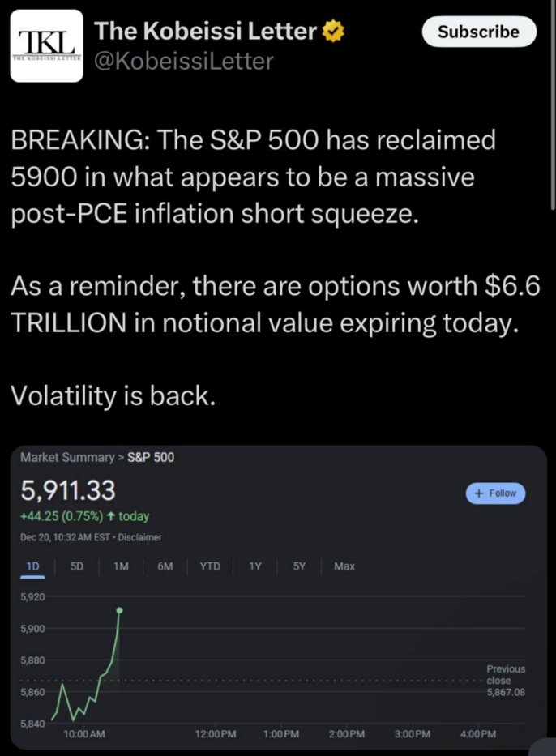Viewport: 556px width, 756px height.
Task: Select the YTD chart tab
Action: (210, 566)
